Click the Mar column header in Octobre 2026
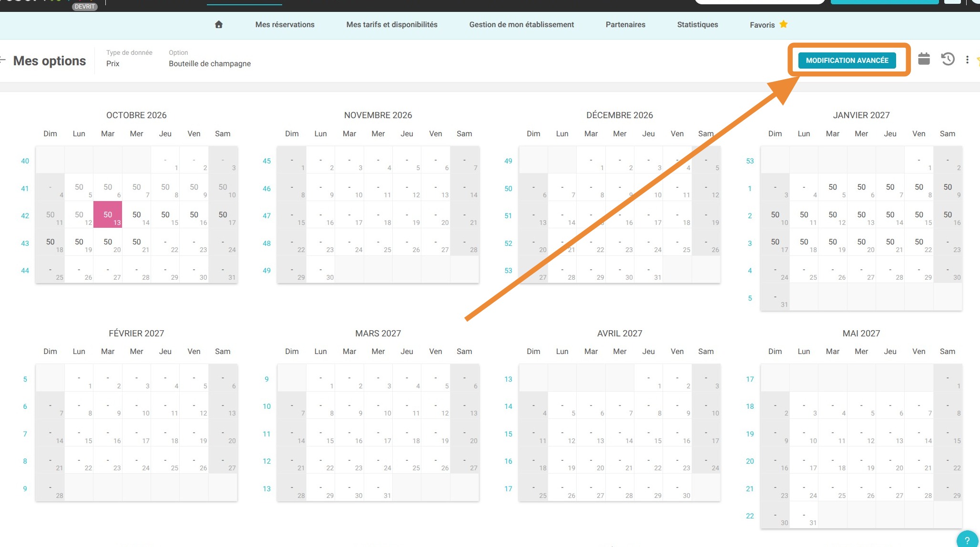The width and height of the screenshot is (980, 547). [108, 134]
